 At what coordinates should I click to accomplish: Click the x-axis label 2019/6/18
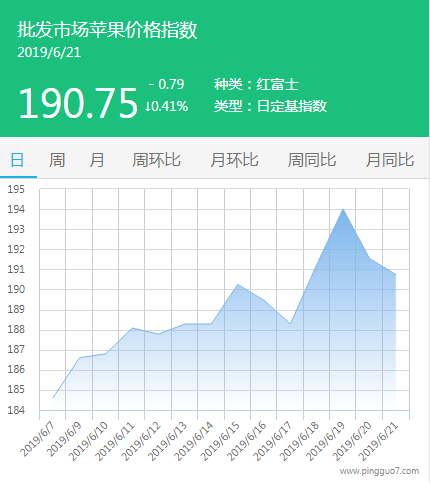(x=299, y=441)
